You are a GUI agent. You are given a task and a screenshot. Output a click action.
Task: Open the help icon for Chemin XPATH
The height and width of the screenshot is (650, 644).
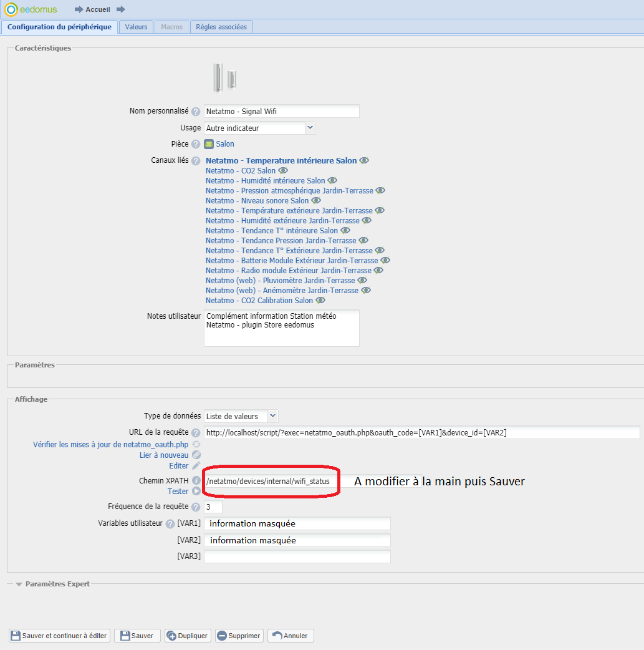(196, 481)
